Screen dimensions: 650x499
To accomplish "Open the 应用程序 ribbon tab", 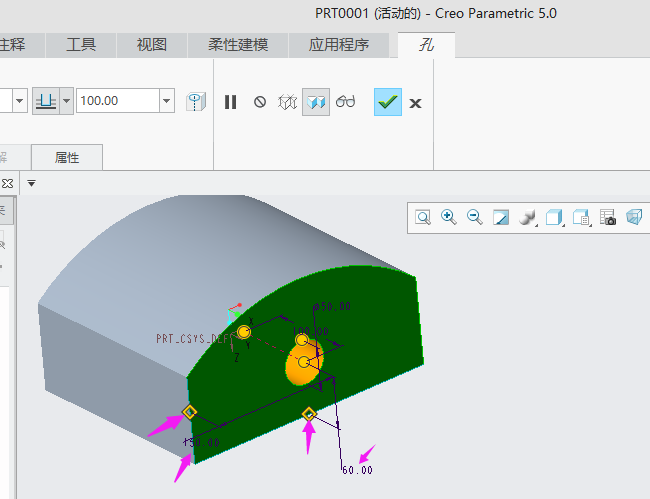I will [339, 45].
